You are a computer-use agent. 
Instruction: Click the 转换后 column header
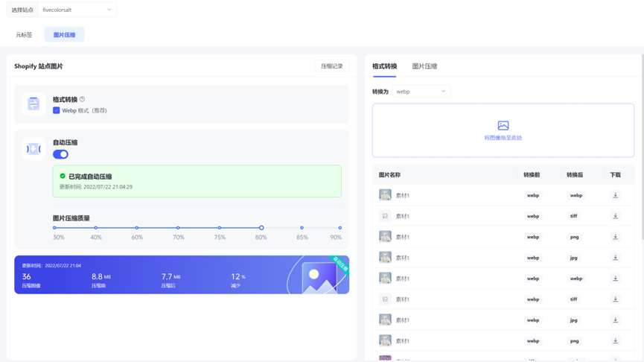pos(575,174)
